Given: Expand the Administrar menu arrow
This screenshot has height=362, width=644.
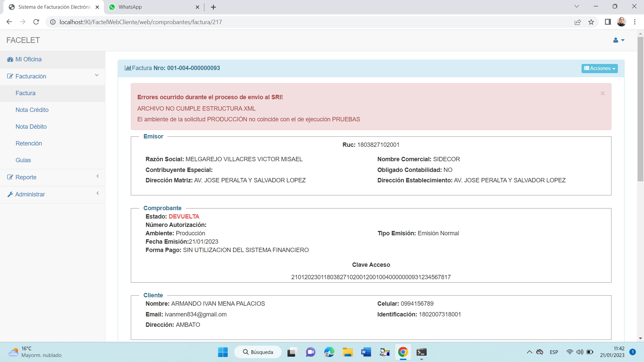Looking at the screenshot, I should [x=98, y=193].
